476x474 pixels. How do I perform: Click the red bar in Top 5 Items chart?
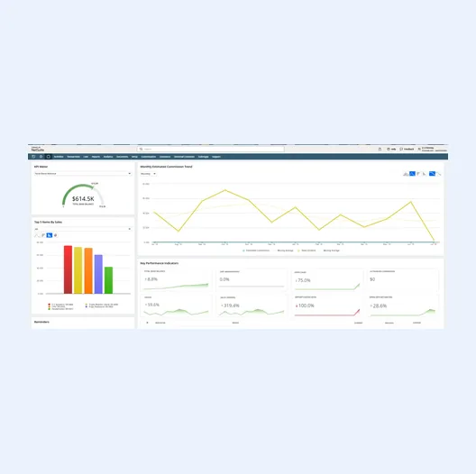tap(68, 269)
